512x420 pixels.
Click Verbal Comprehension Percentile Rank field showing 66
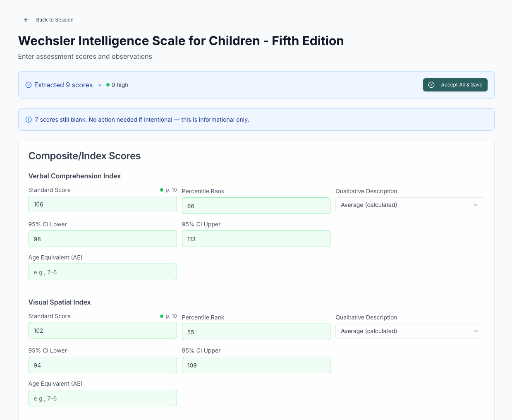click(256, 206)
